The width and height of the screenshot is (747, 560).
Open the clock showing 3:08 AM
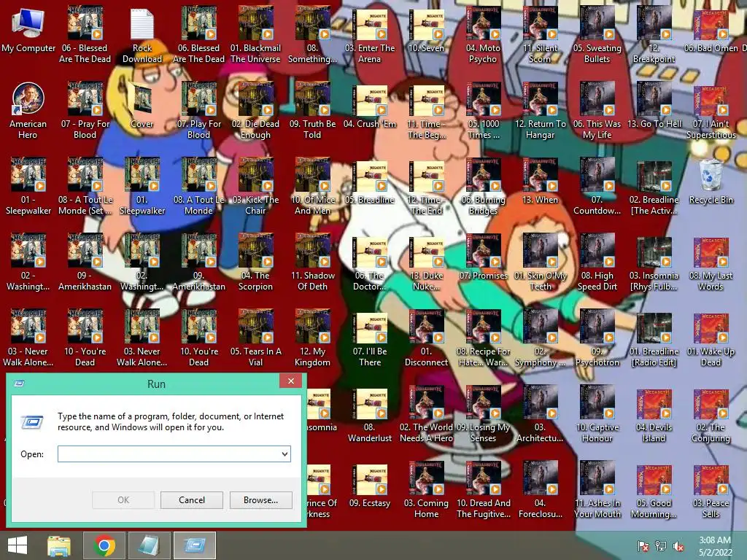pos(715,545)
